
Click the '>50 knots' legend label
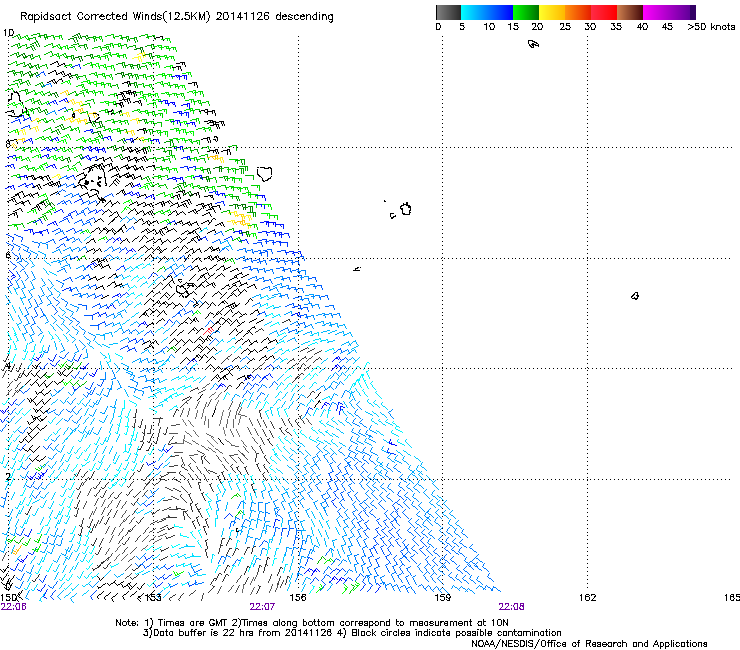point(711,27)
